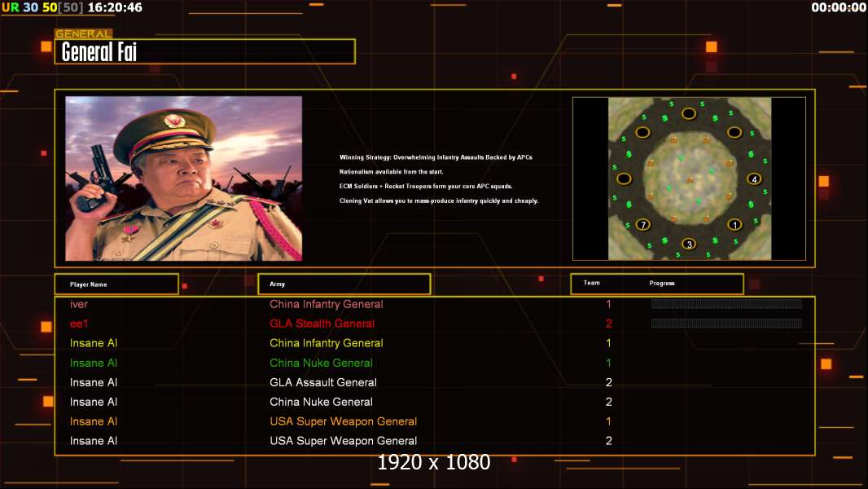This screenshot has width=868, height=489.
Task: Click the empty west start position on the map
Action: pos(624,178)
